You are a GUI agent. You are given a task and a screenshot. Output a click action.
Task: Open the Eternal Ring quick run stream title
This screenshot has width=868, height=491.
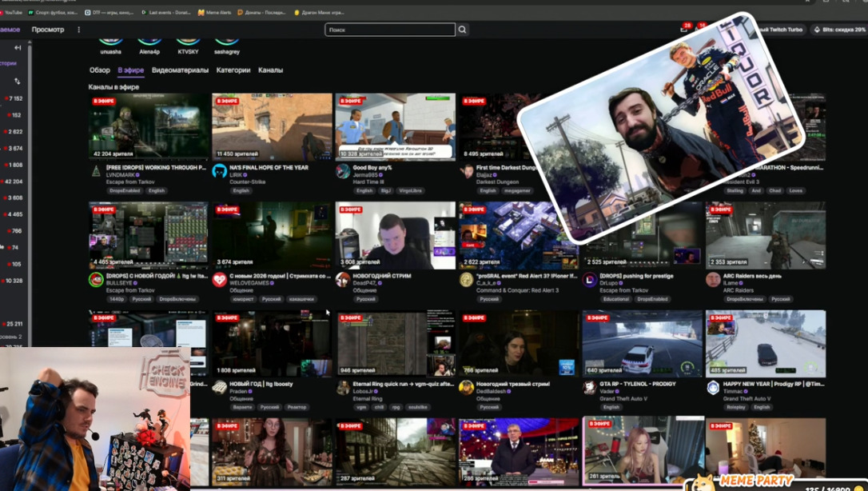point(404,384)
